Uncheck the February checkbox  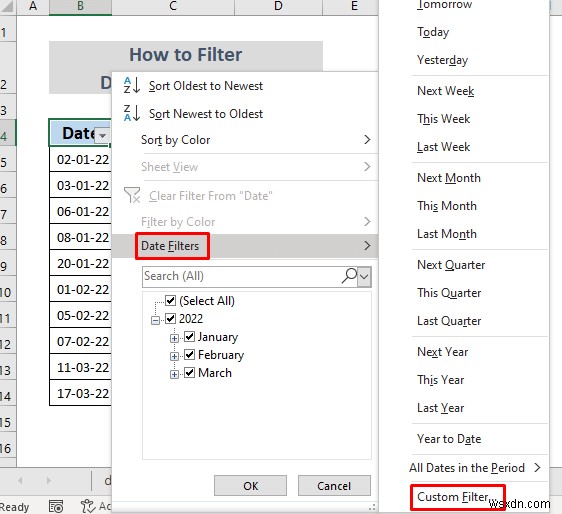189,354
